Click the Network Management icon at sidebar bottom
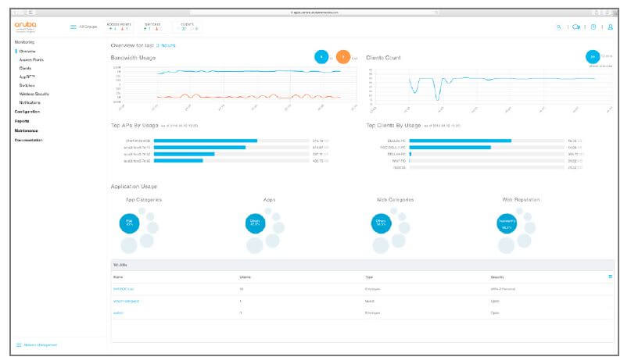 click(x=19, y=345)
